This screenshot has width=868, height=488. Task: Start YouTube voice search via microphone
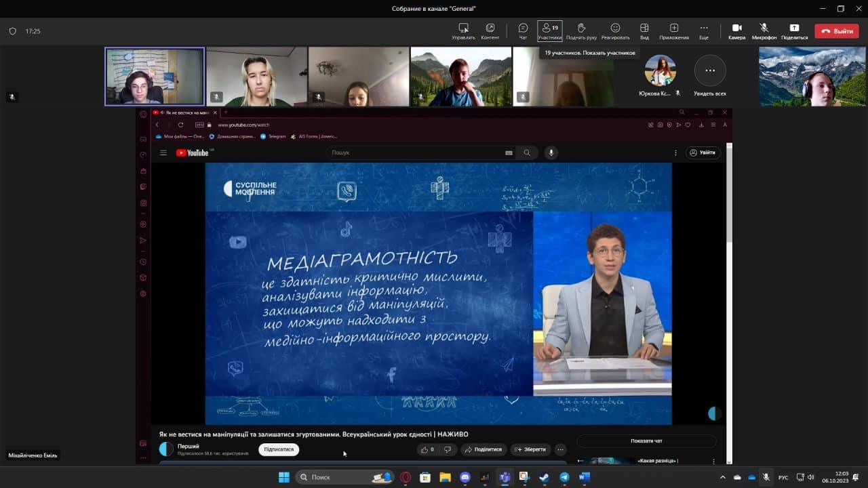551,152
